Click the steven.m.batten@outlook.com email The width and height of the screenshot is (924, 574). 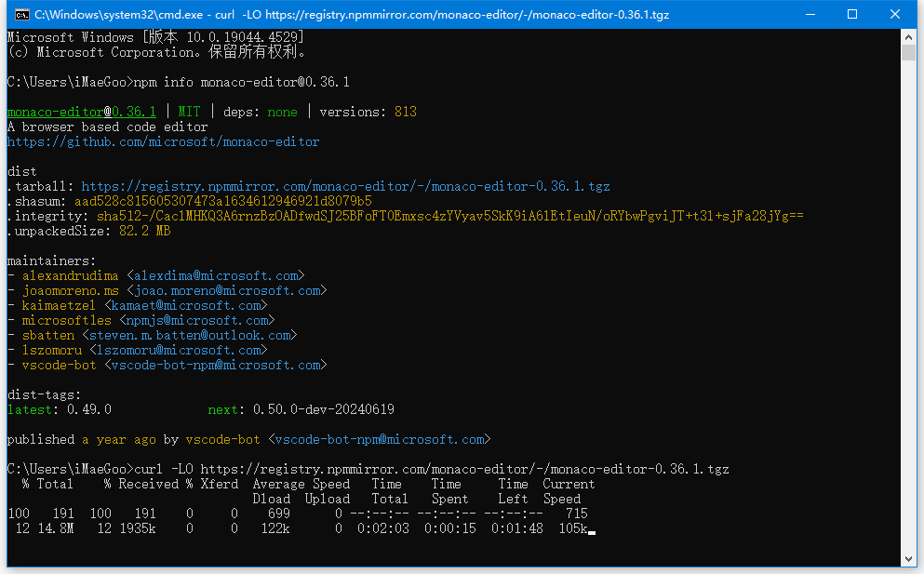[190, 335]
